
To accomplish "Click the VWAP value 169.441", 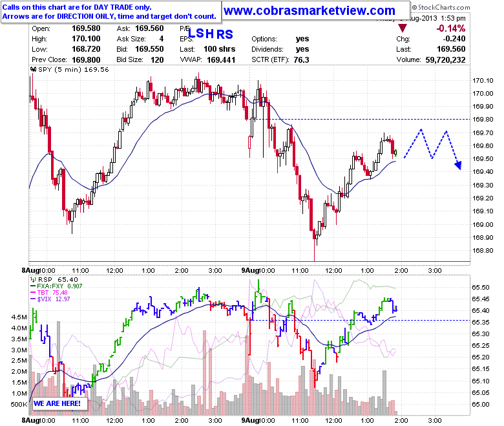I will coord(221,60).
